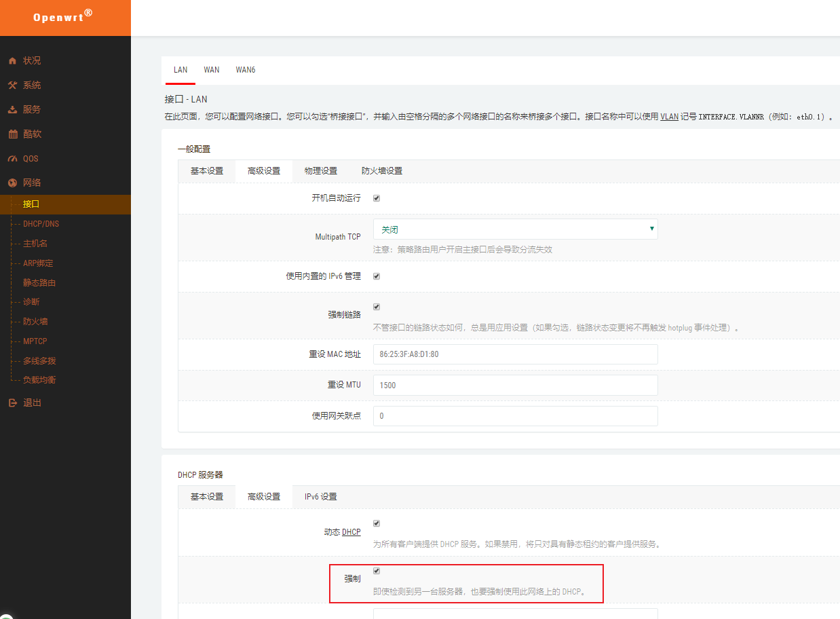Click the 重设 MTU input field
This screenshot has height=619, width=840.
[x=515, y=385]
